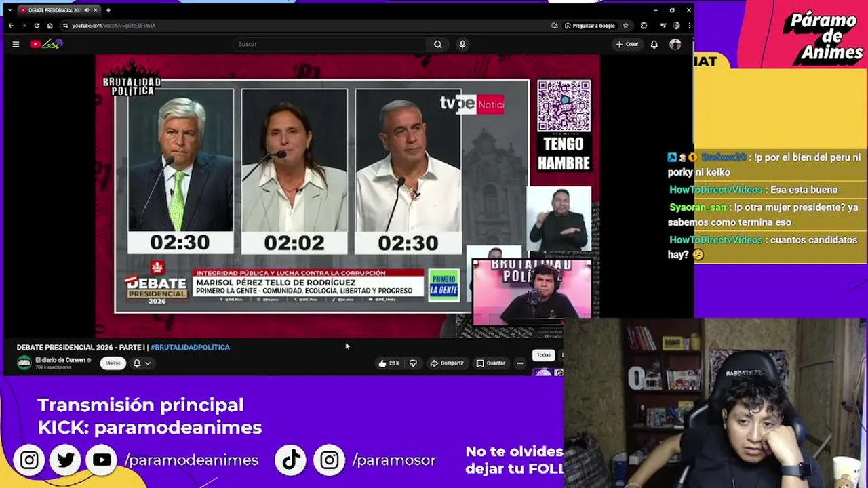Image resolution: width=868 pixels, height=488 pixels.
Task: Reload the page in the browser
Action: pyautogui.click(x=37, y=26)
